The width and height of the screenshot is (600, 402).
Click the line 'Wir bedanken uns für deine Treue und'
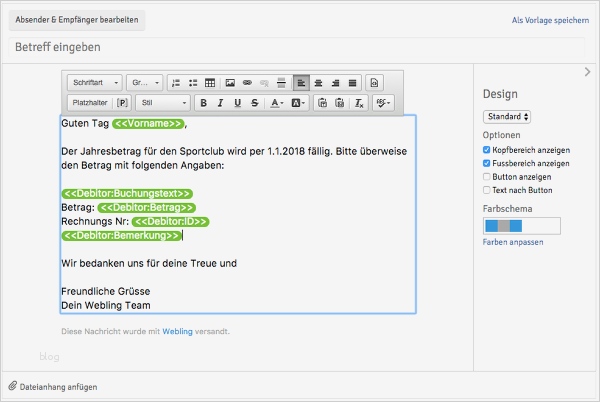[x=149, y=264]
